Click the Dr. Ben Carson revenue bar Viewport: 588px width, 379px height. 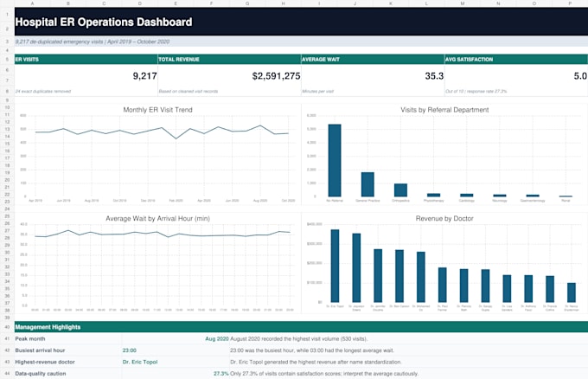click(x=399, y=276)
